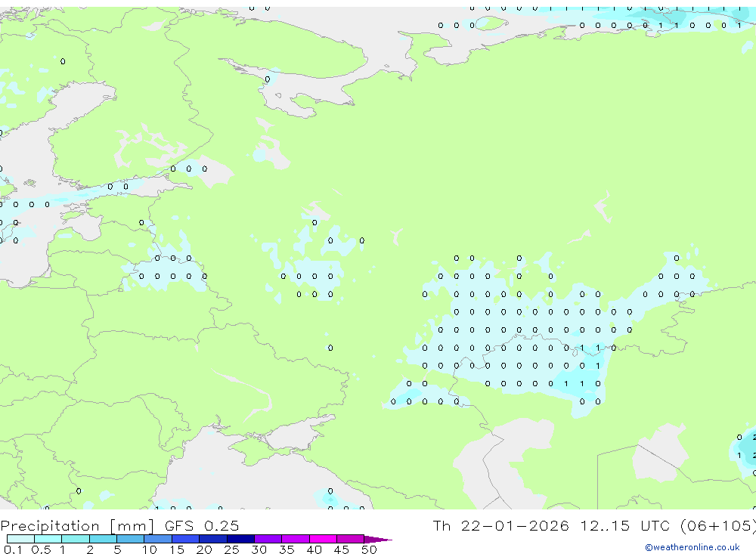Select the '10' legend scale label
The height and width of the screenshot is (554, 756).
[x=150, y=549]
